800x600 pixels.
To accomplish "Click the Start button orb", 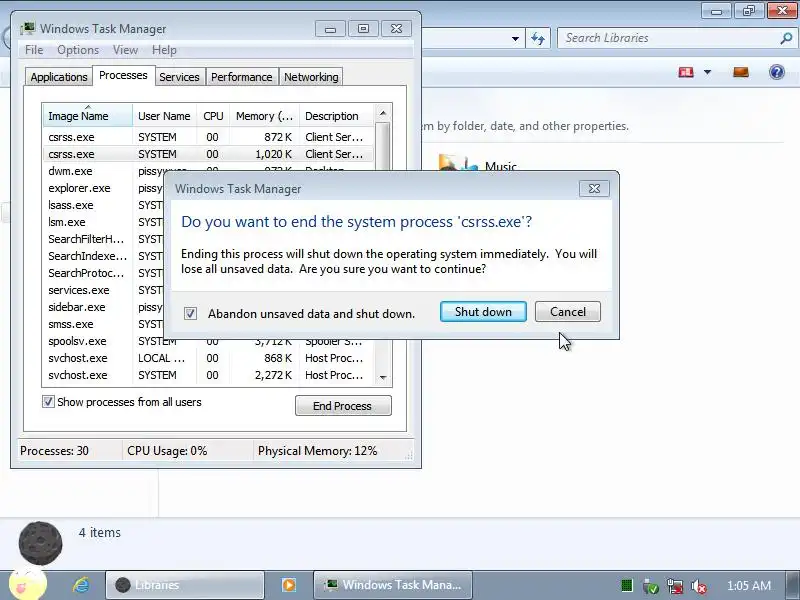I will tap(27, 585).
